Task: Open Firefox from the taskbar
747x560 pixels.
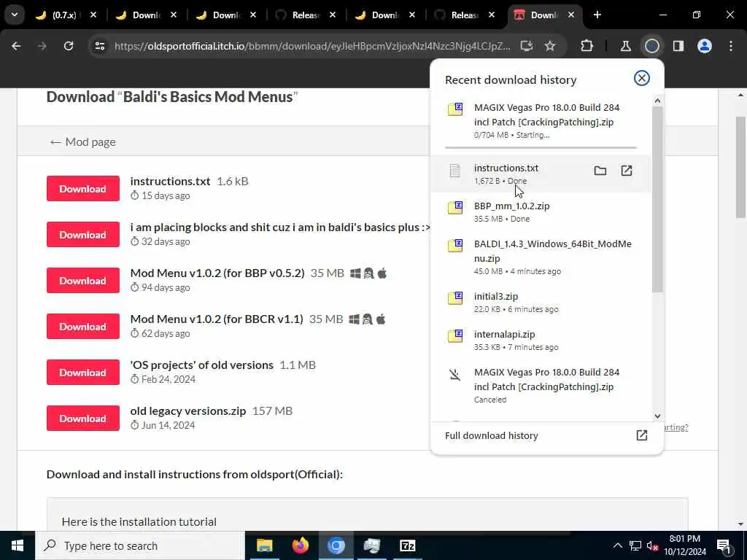Action: pos(300,545)
